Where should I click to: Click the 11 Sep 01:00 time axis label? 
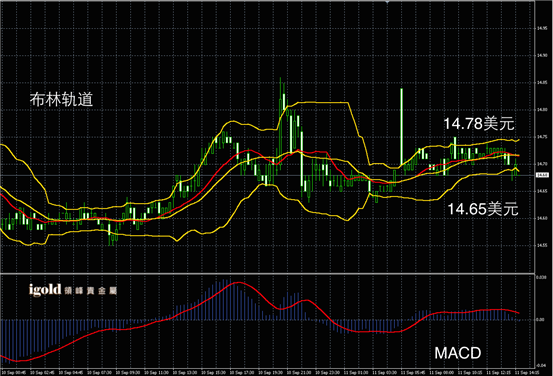click(356, 372)
